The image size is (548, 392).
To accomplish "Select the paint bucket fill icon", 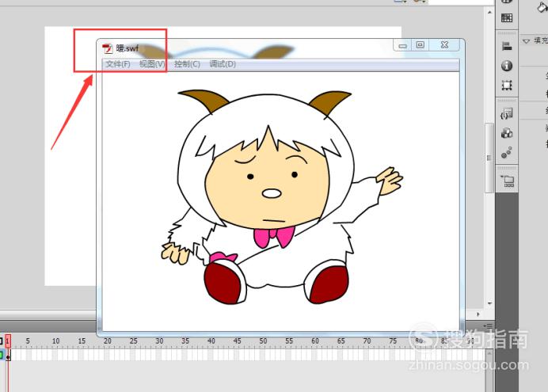I will [543, 7].
